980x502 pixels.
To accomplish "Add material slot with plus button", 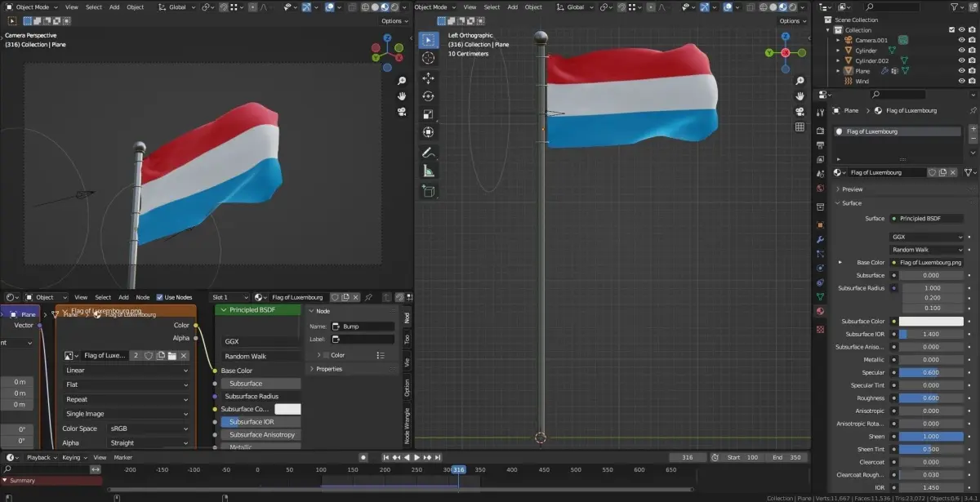I will 972,131.
